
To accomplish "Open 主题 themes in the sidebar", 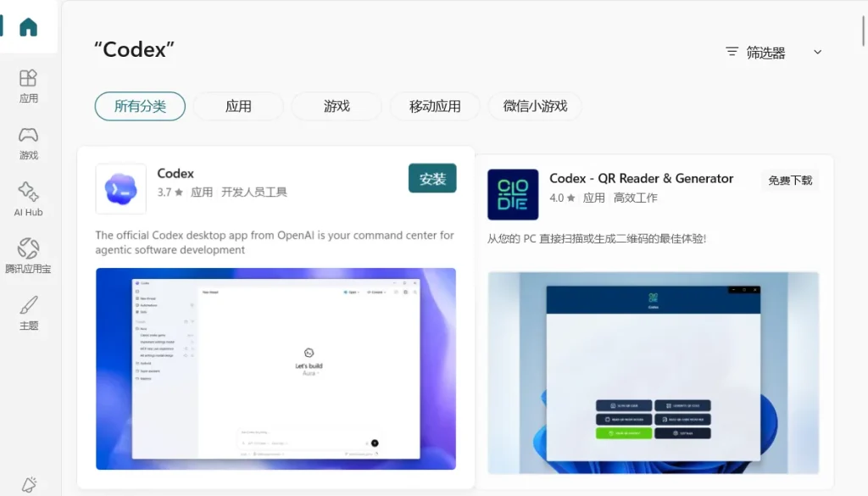I will (28, 314).
